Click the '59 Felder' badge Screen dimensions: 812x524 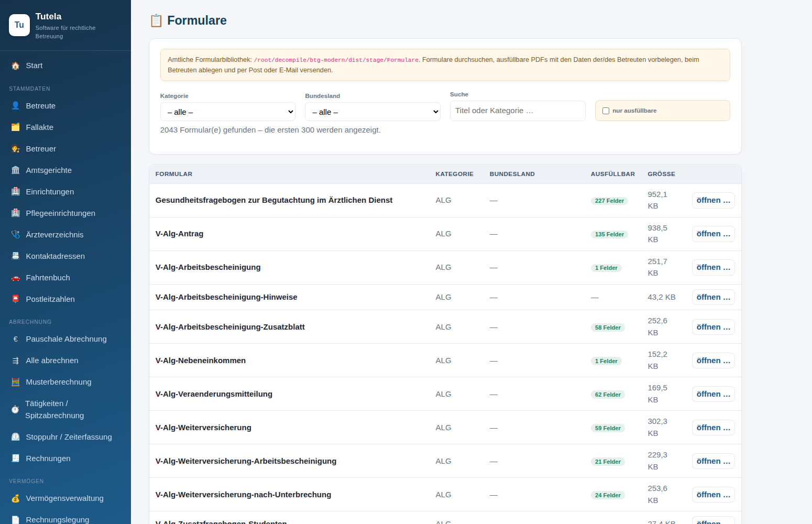(x=608, y=428)
